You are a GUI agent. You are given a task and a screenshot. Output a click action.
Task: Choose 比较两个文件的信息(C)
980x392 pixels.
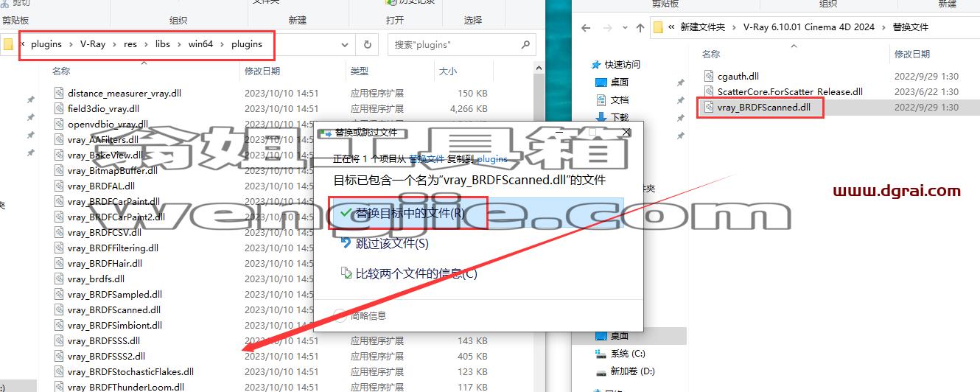409,273
